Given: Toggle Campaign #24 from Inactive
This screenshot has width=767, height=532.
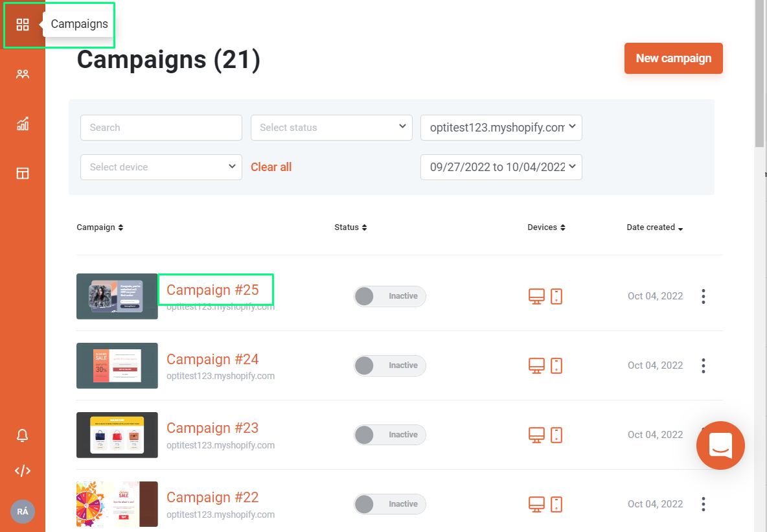Looking at the screenshot, I should [x=390, y=365].
